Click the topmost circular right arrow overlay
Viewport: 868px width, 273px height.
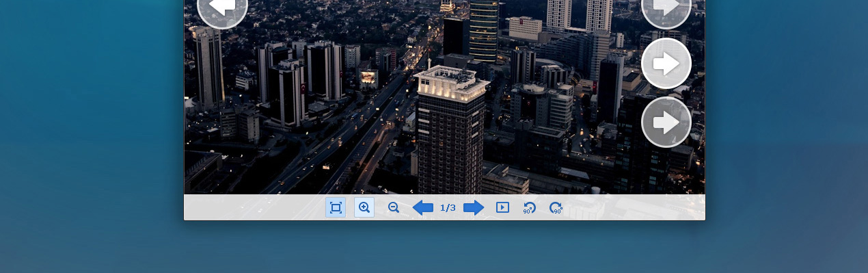[666, 7]
